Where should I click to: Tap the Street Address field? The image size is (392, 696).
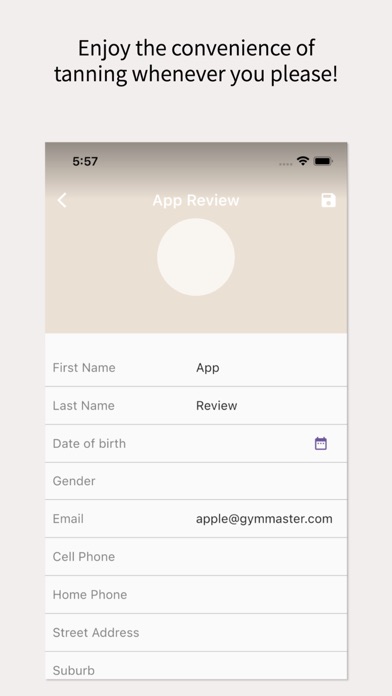pyautogui.click(x=196, y=633)
